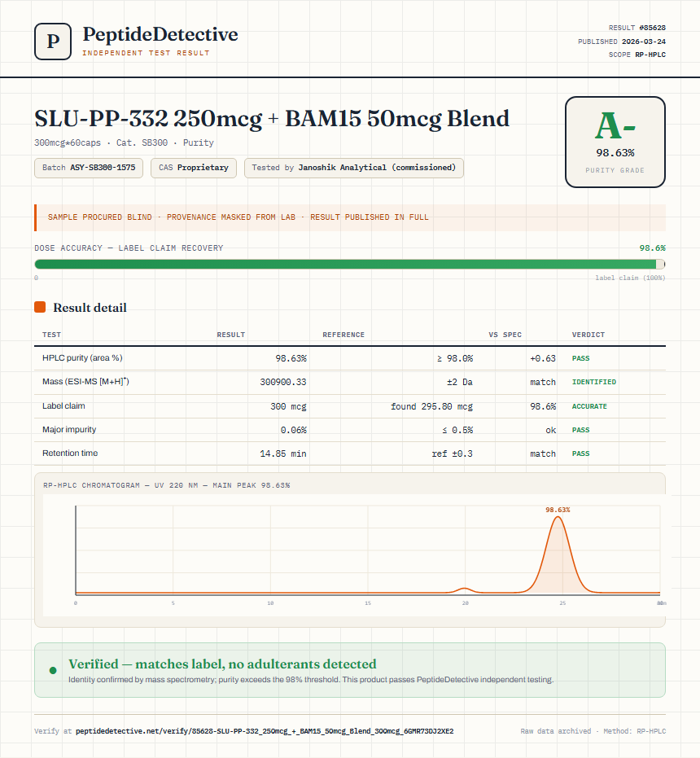Click the 98.6% dose accuracy value

(652, 248)
